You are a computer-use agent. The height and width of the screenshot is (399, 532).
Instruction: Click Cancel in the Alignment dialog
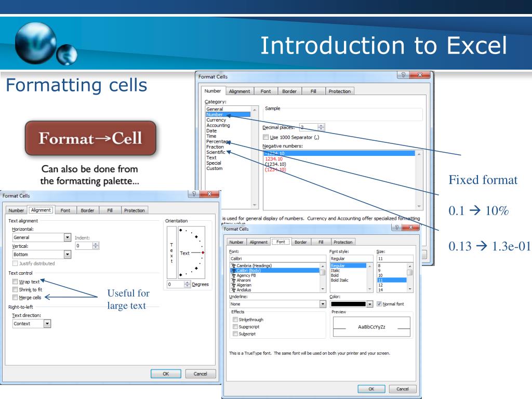tap(200, 374)
